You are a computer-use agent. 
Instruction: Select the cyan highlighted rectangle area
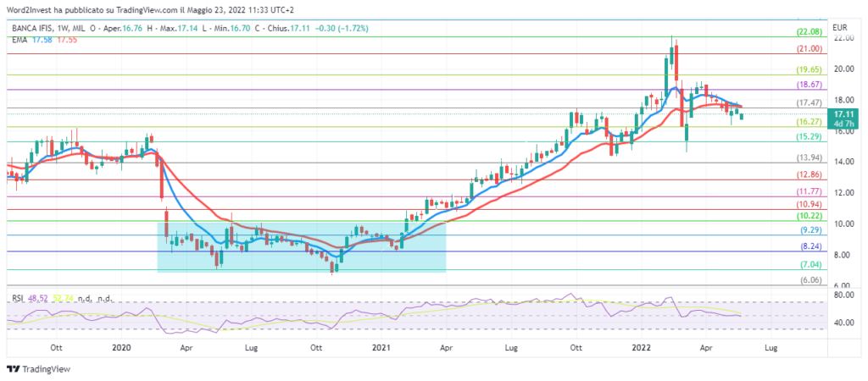click(x=302, y=246)
